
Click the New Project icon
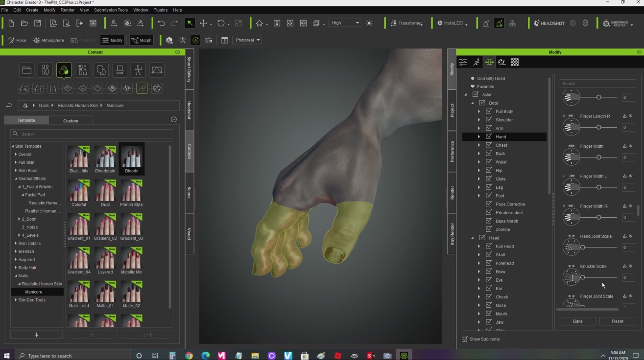click(x=11, y=23)
